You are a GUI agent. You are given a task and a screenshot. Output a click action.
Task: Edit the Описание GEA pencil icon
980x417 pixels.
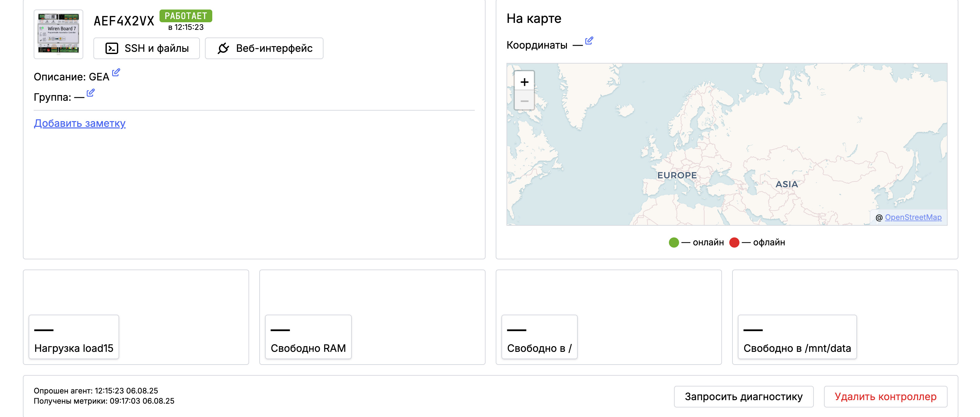[116, 72]
